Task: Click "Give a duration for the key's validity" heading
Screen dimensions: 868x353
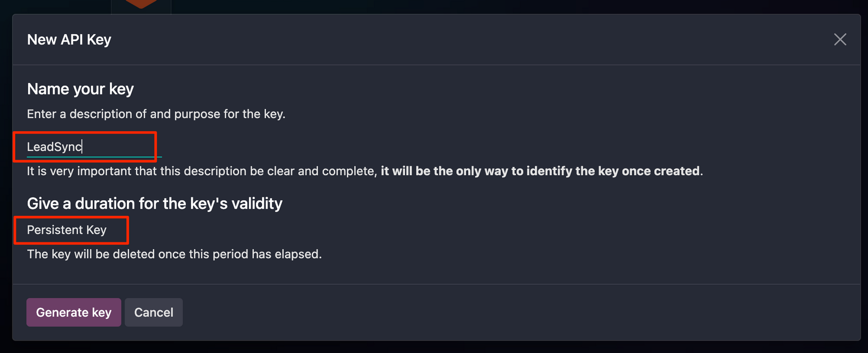Action: point(155,203)
